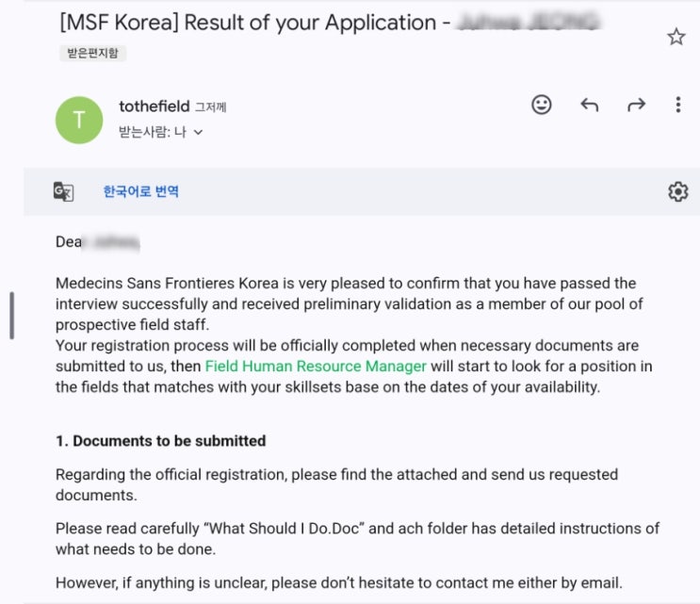This screenshot has height=604, width=700.
Task: Click the 한국어로 번역 translate link
Action: tap(140, 192)
